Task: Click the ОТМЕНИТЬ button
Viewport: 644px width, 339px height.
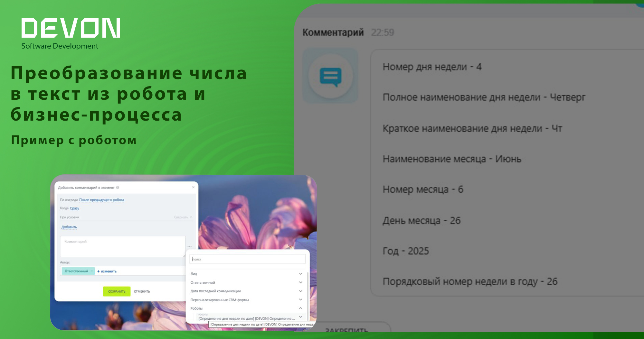Action: pos(142,291)
